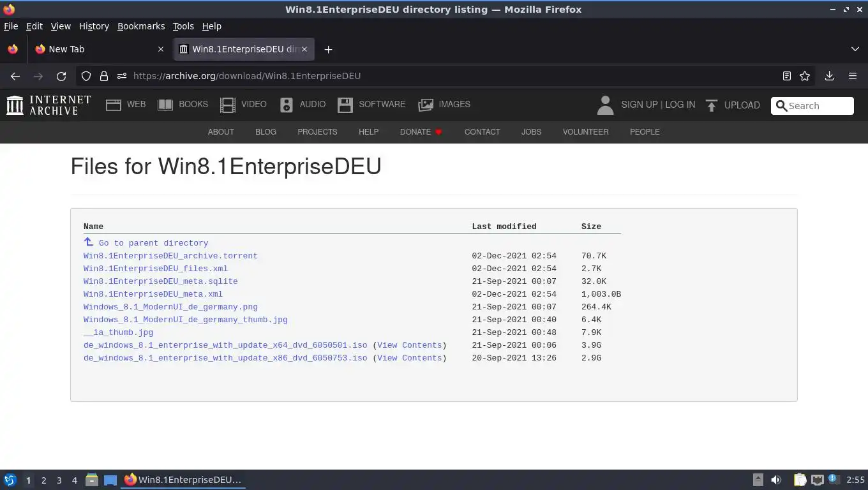Open the WEB section icon
The height and width of the screenshot is (490, 868).
coord(114,105)
